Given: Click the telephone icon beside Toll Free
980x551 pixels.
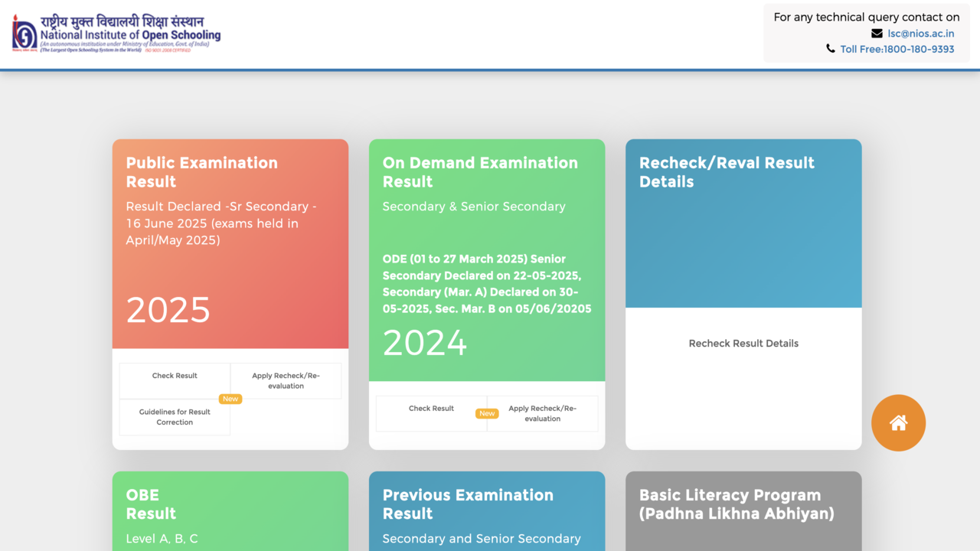Looking at the screenshot, I should (831, 48).
